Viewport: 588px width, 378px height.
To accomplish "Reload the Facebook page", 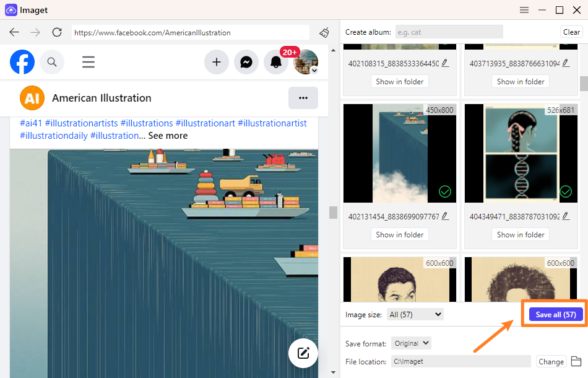I will click(x=57, y=32).
